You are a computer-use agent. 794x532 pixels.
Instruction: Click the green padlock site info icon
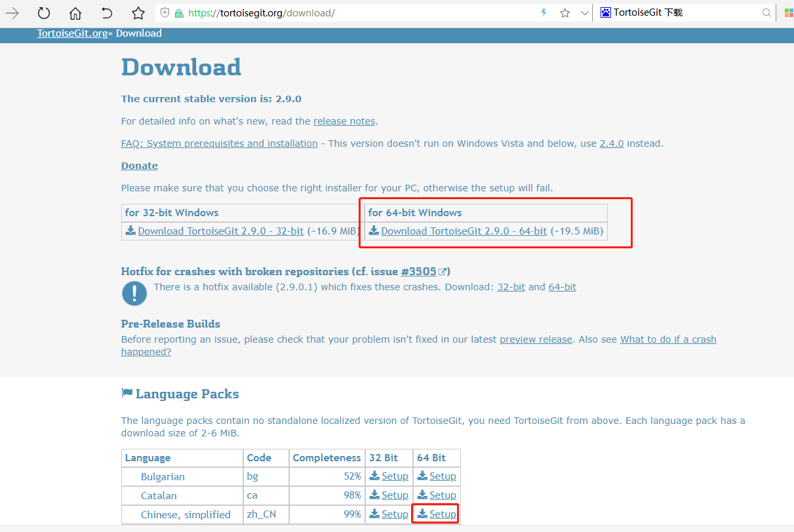178,13
